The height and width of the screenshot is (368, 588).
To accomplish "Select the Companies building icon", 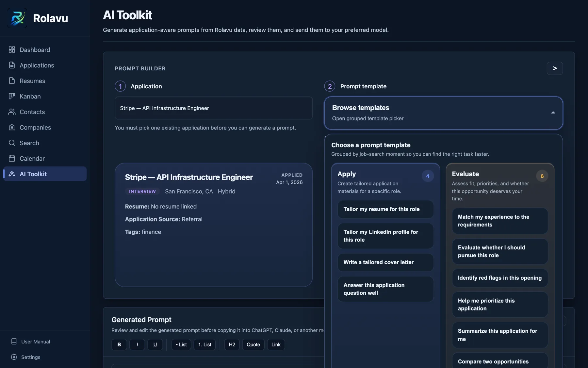I will click(12, 127).
